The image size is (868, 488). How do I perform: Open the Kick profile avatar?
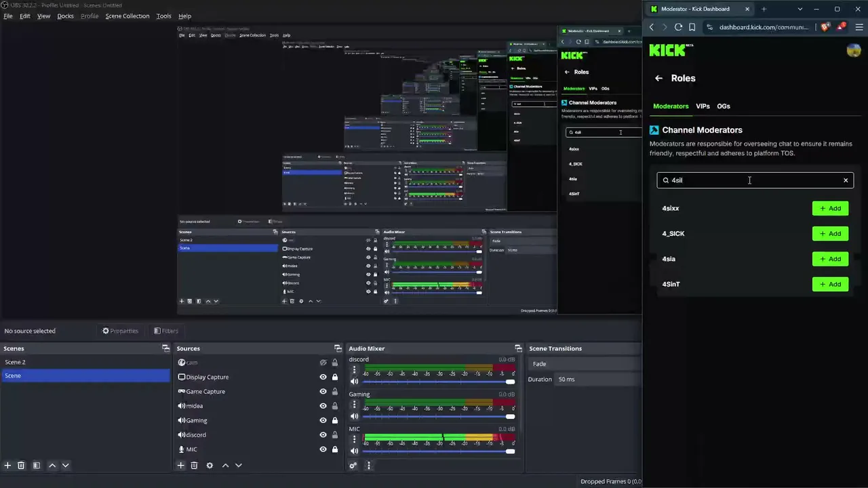tap(854, 51)
